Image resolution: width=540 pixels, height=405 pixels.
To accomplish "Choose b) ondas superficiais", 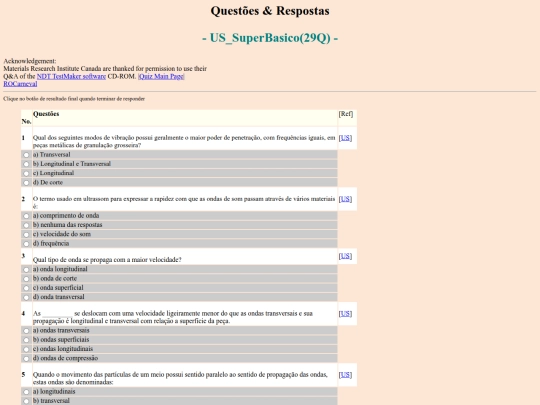I will (26, 340).
